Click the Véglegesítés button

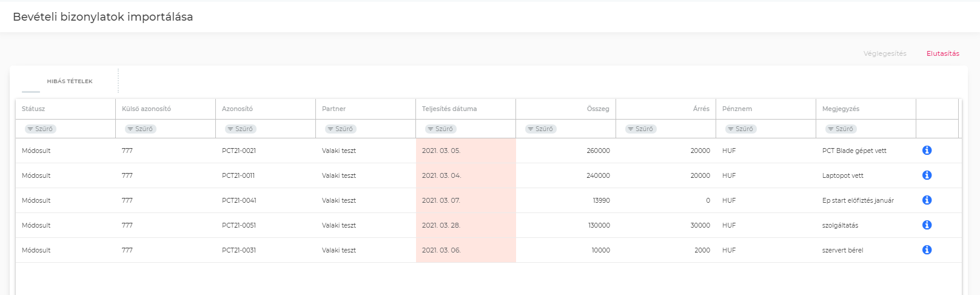coord(885,53)
